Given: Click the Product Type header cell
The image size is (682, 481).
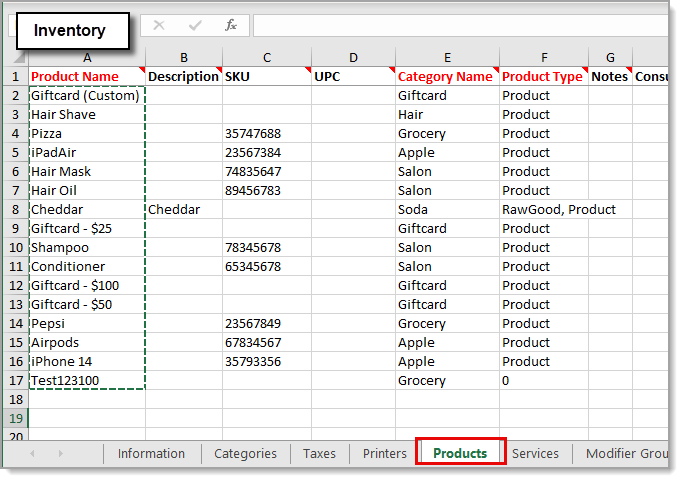Looking at the screenshot, I should [544, 77].
